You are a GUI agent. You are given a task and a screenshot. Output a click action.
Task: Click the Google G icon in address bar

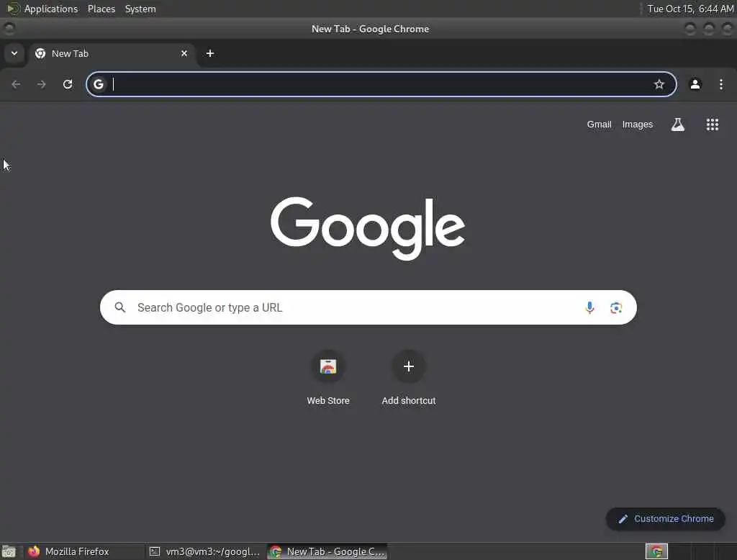coord(98,84)
